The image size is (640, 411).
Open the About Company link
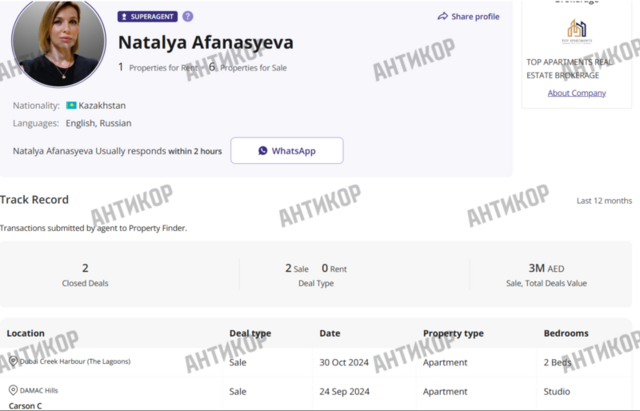577,93
